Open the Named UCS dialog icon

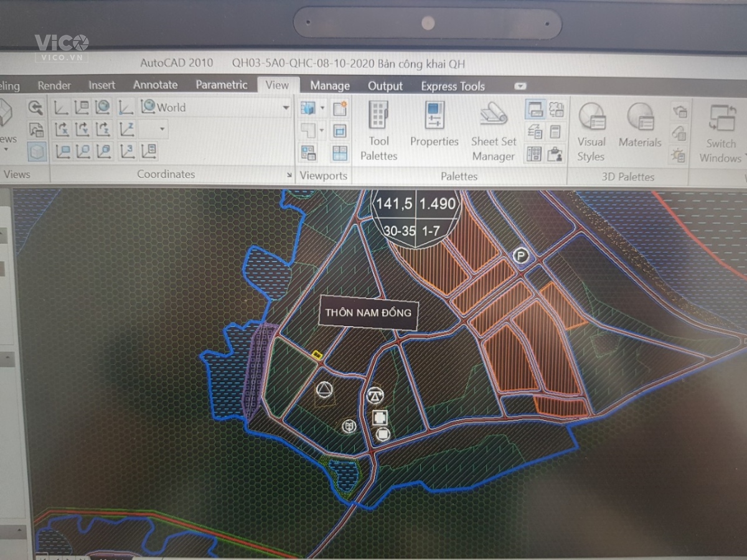(x=82, y=108)
